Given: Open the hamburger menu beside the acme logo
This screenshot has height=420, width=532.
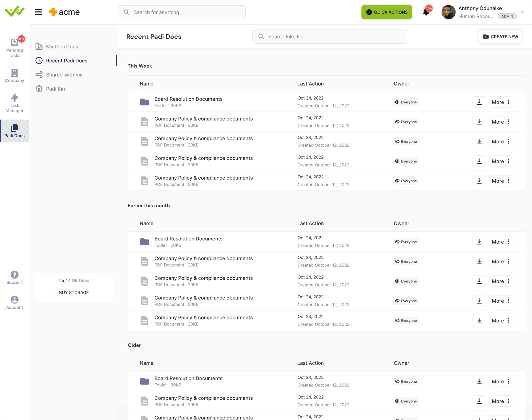Looking at the screenshot, I should point(38,12).
